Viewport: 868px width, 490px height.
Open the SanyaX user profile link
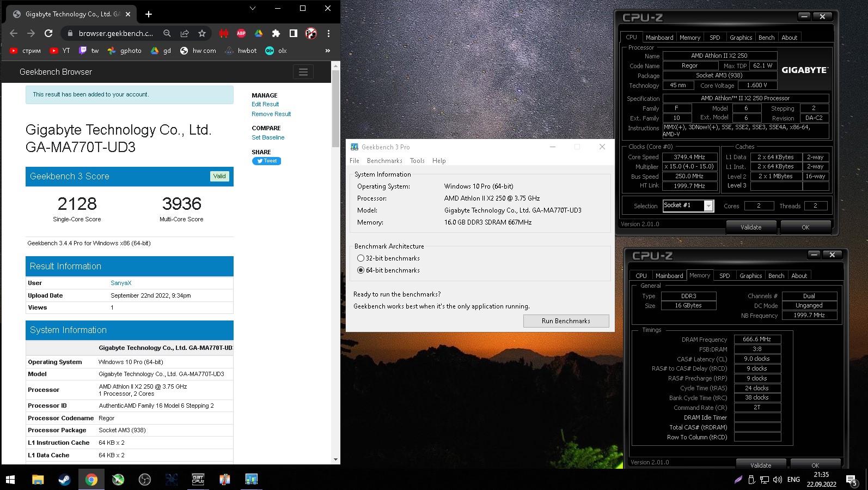[x=121, y=283]
